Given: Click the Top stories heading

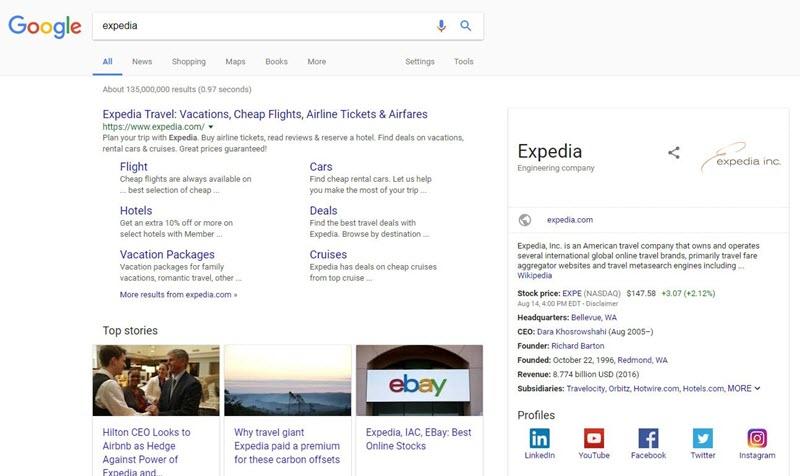Looking at the screenshot, I should (130, 331).
